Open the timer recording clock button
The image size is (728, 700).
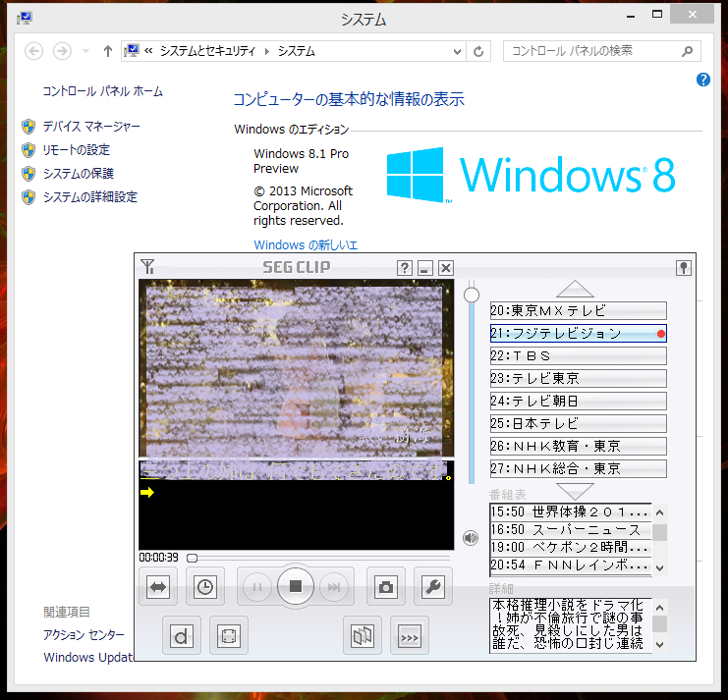tap(205, 587)
